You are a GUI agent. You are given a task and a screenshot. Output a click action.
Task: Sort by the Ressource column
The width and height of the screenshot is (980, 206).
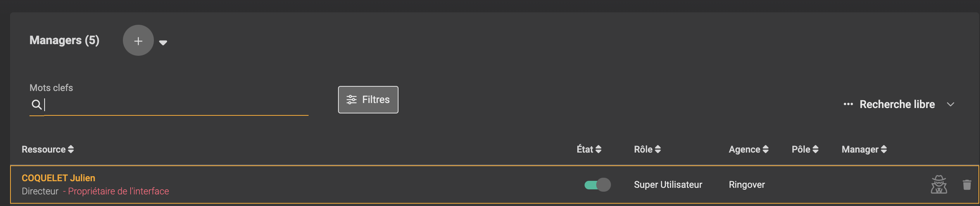pyautogui.click(x=48, y=149)
